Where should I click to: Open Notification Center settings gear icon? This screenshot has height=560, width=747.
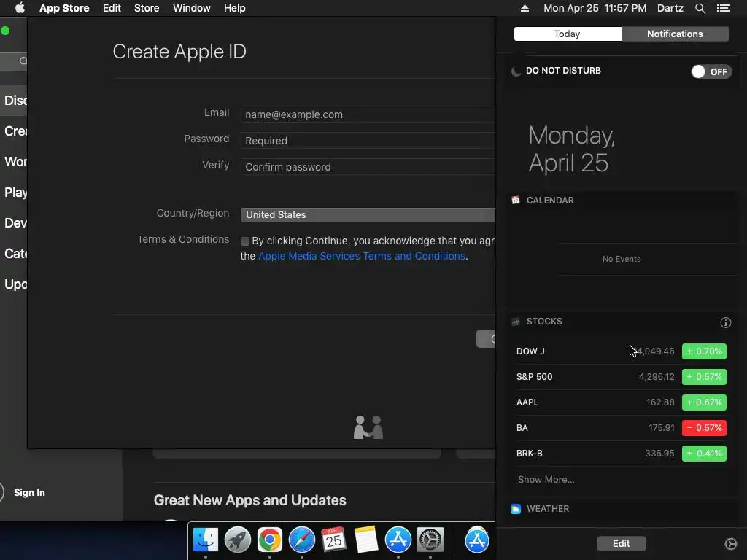point(731,544)
